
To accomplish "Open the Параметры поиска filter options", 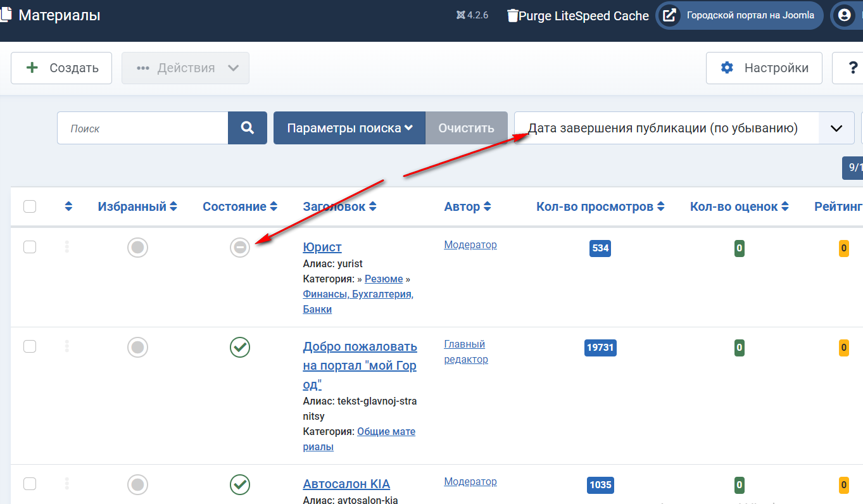I will point(350,128).
